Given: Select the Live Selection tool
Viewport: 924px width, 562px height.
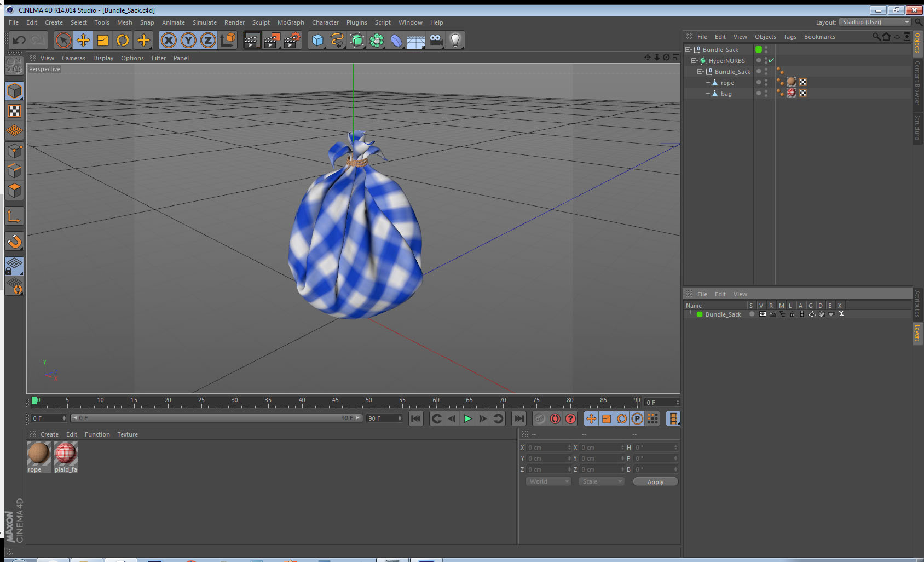Looking at the screenshot, I should 63,40.
